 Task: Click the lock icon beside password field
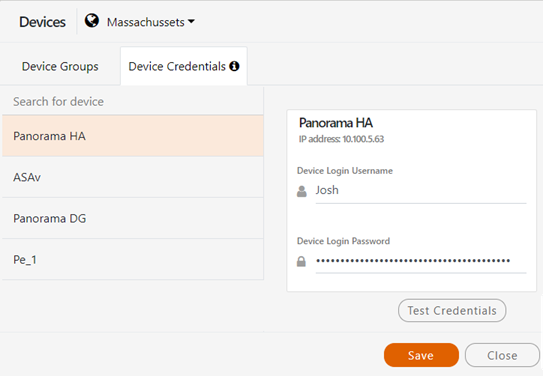[301, 261]
